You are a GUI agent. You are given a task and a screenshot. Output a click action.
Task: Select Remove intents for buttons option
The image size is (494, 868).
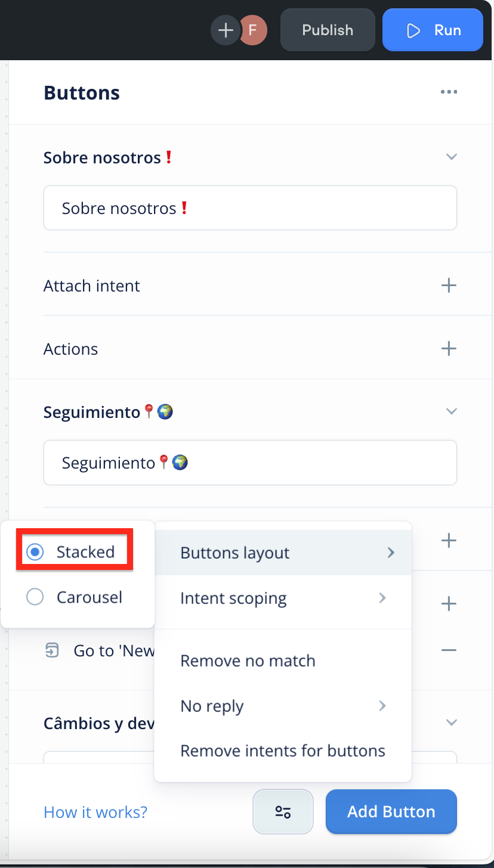coord(283,751)
